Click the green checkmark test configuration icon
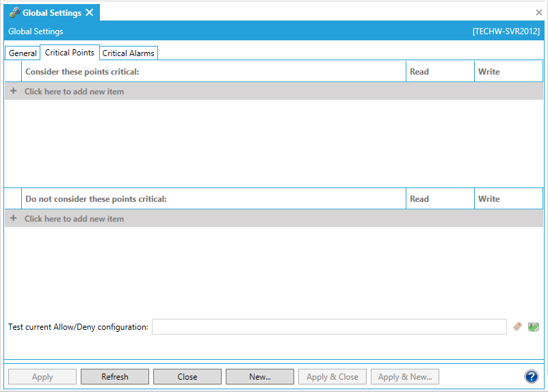The image size is (548, 392). click(534, 327)
